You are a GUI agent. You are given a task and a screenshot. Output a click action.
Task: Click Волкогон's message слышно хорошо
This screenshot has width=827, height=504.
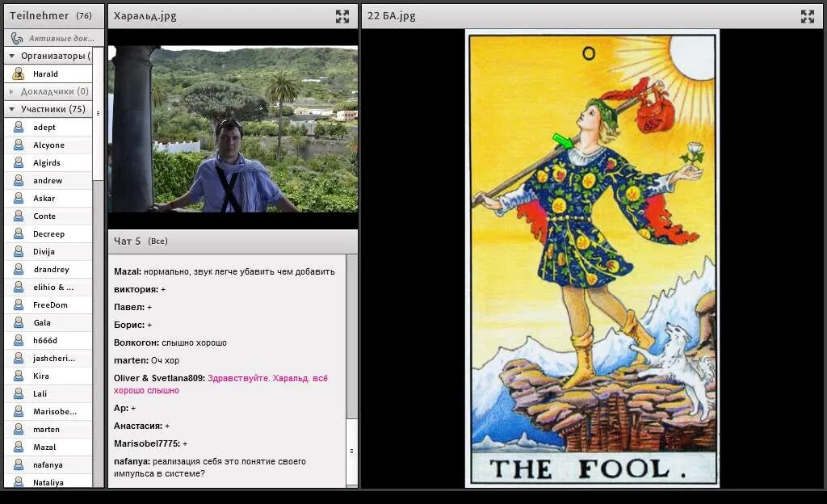pos(170,342)
